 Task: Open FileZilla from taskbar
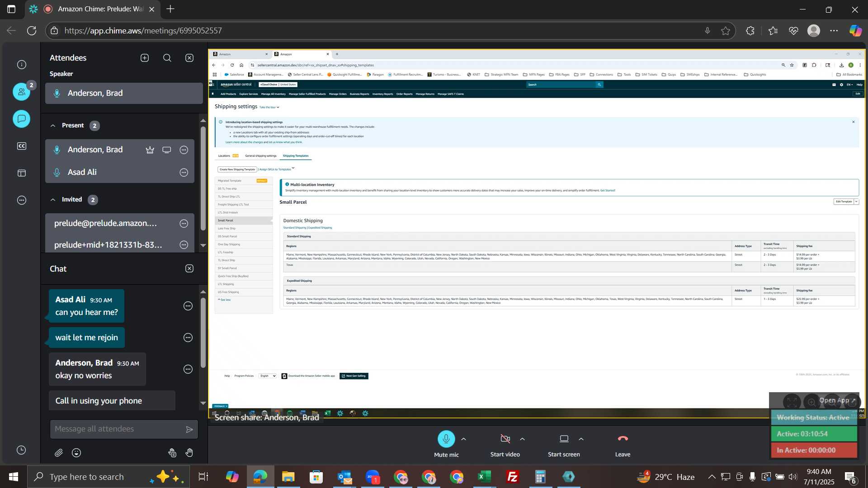[512, 477]
